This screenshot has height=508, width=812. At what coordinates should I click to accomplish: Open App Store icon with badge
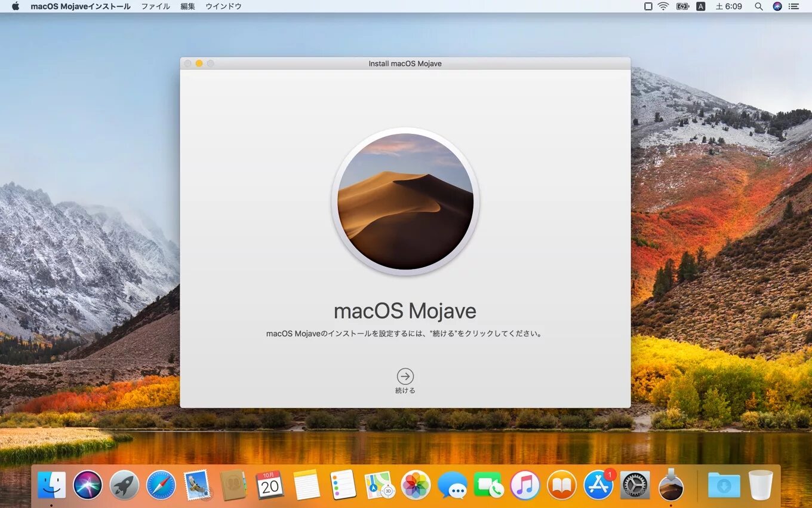click(598, 485)
